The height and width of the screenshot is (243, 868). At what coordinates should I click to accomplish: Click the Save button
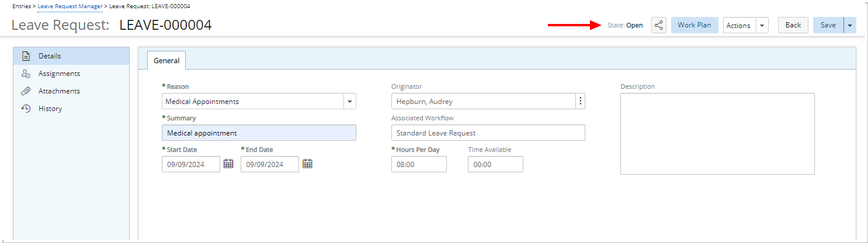coord(828,25)
